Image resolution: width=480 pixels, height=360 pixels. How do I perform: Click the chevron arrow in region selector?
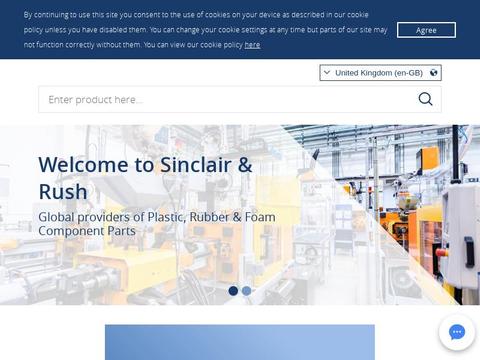click(x=327, y=72)
